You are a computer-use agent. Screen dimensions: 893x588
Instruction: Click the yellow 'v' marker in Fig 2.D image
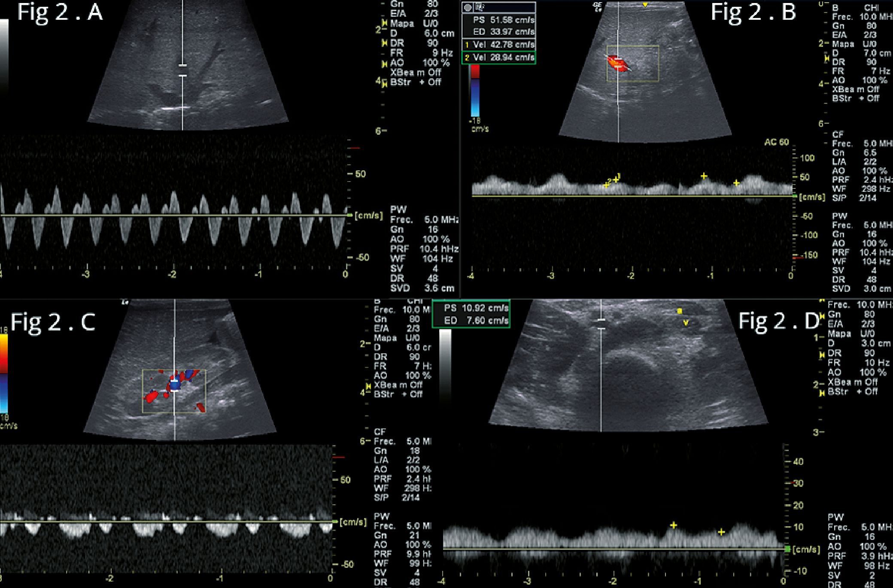coord(686,323)
